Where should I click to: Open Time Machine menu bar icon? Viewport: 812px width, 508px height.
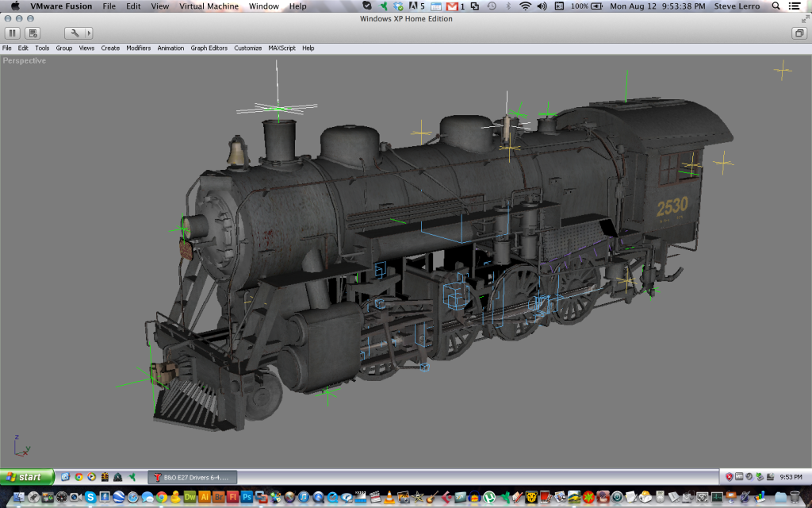491,6
